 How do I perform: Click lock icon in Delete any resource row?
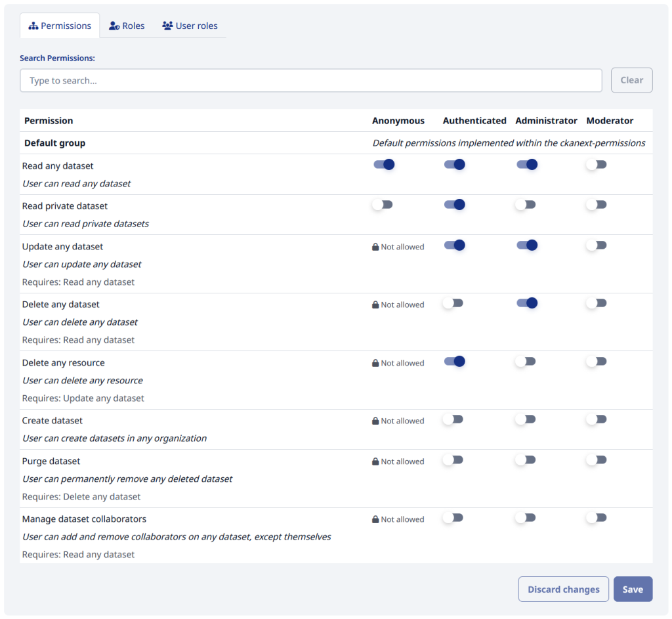[375, 363]
